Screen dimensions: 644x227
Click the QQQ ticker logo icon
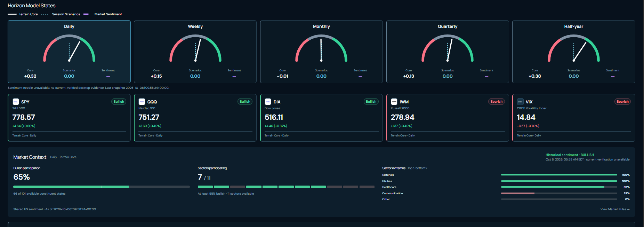(x=142, y=102)
